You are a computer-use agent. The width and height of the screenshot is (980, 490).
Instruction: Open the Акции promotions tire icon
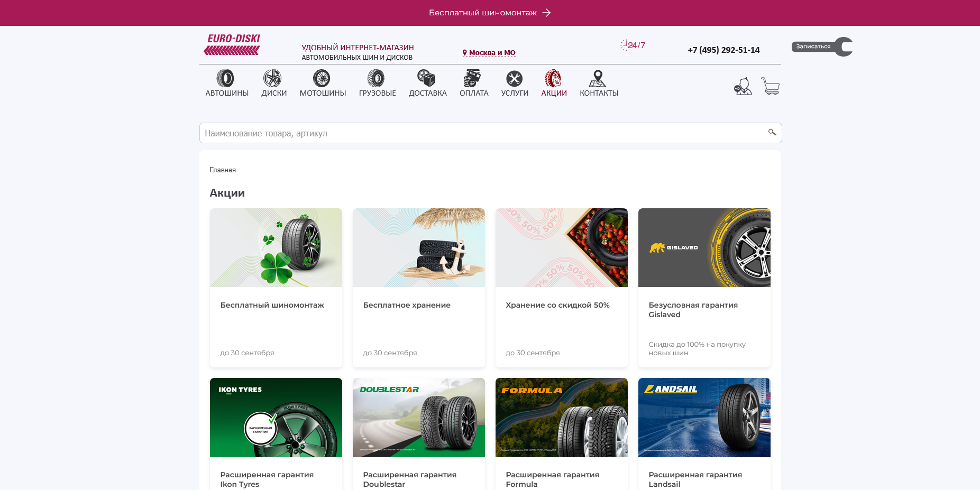tap(553, 78)
